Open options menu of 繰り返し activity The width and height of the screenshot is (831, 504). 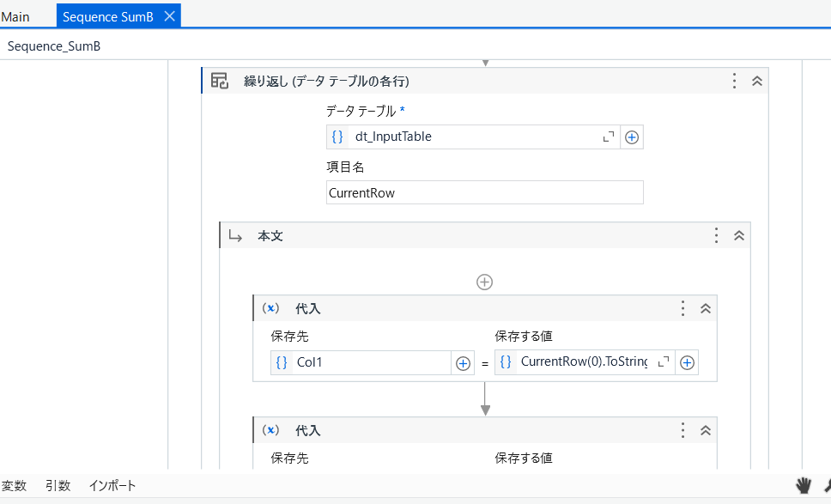tap(734, 81)
